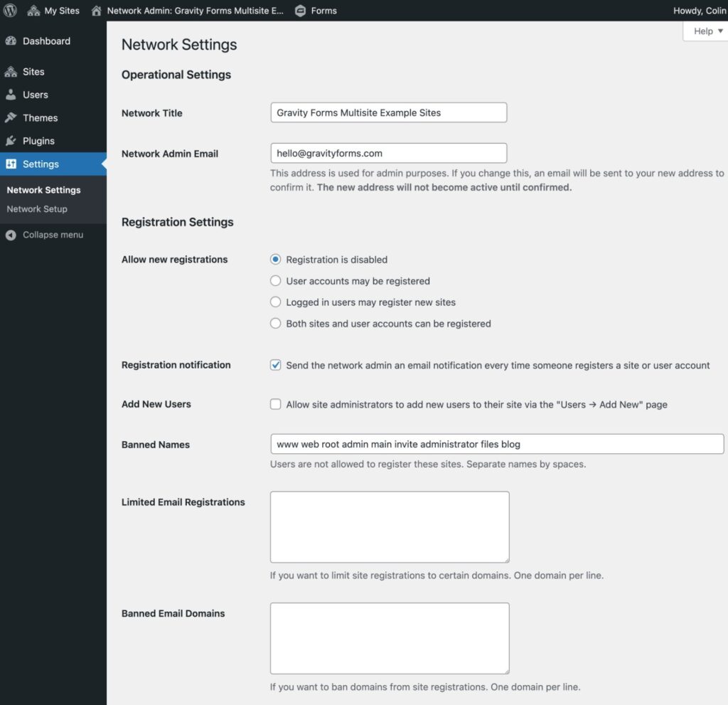Open the My Sites menu
Viewport: 728px width, 705px height.
[53, 10]
